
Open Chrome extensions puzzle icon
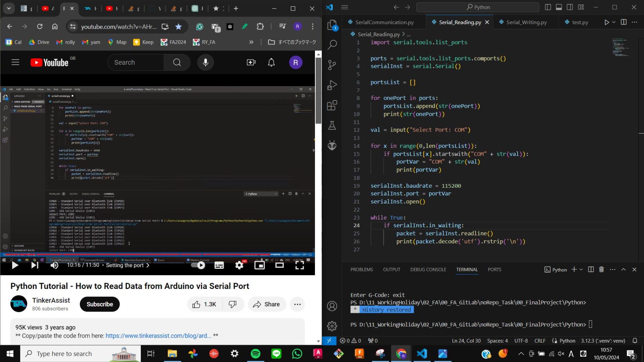click(x=260, y=26)
